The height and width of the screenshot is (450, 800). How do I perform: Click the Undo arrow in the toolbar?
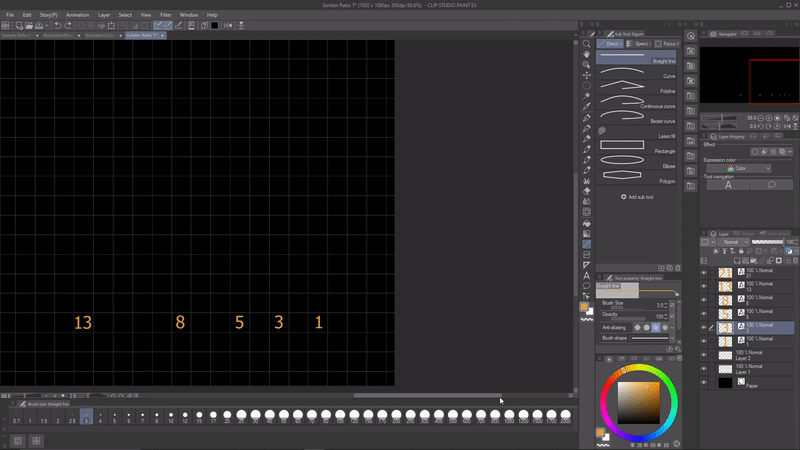[x=58, y=26]
